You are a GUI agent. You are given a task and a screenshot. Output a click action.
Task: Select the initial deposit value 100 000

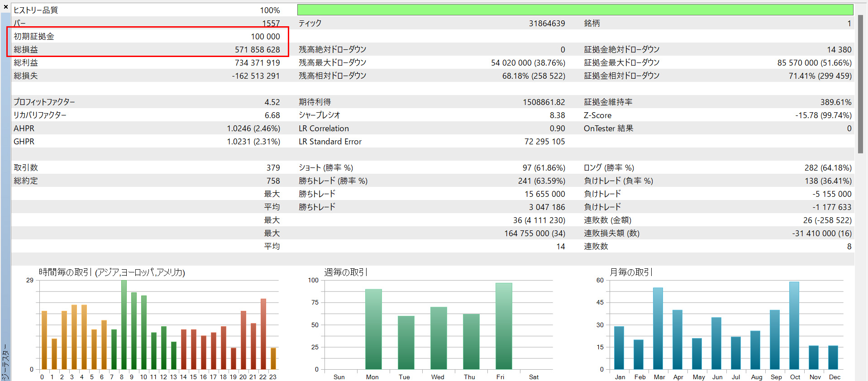[266, 36]
